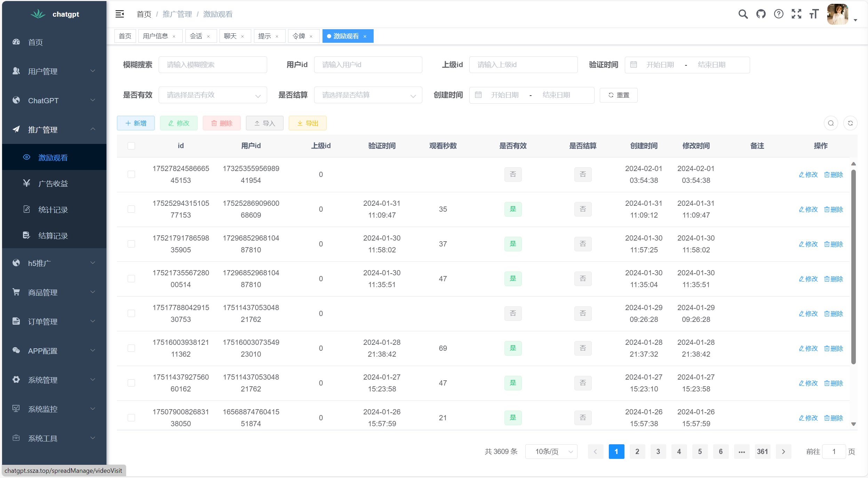Viewport: 868px width, 478px height.
Task: Expand the 用户管理 sidebar menu
Action: (54, 71)
